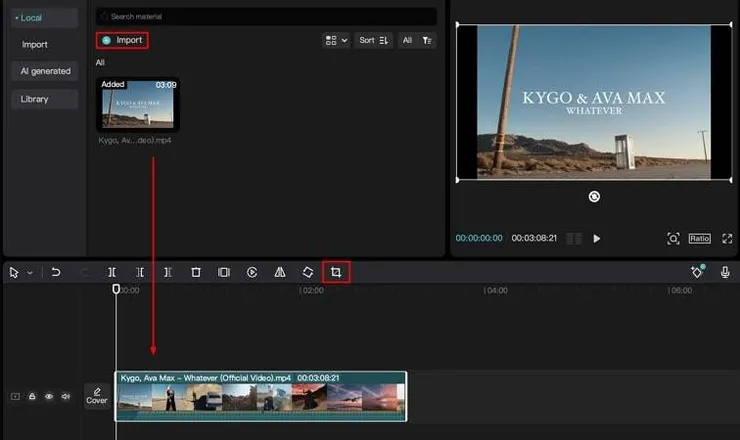The image size is (740, 440).
Task: Toggle track visibility eye icon
Action: coord(48,397)
